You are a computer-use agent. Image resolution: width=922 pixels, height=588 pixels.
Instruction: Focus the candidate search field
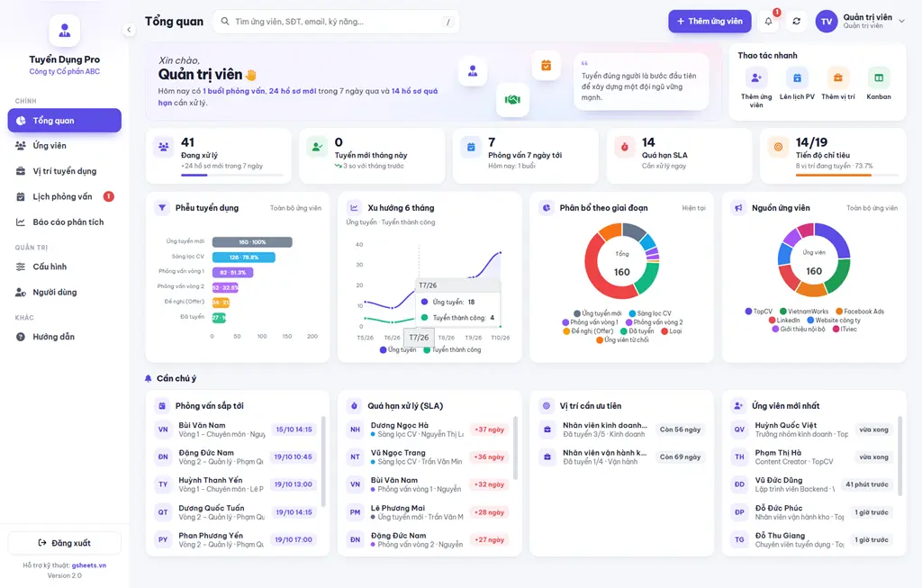(x=336, y=22)
